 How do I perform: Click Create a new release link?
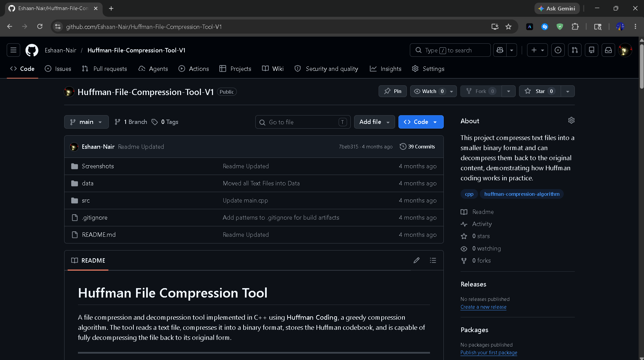[x=483, y=307]
